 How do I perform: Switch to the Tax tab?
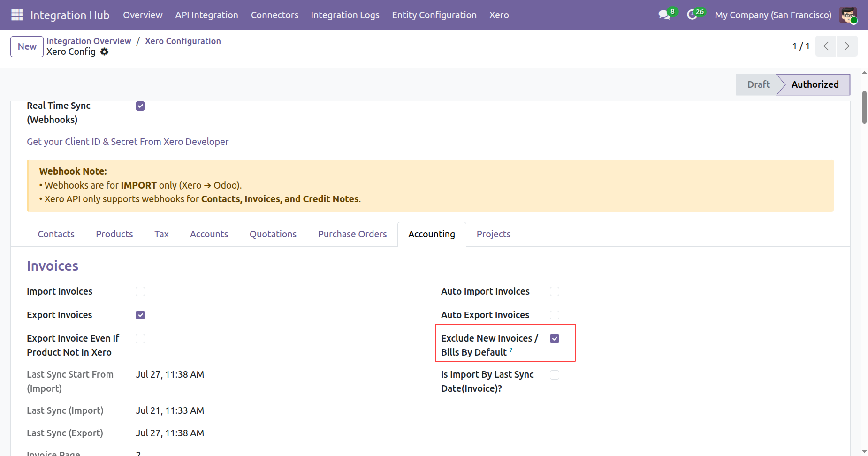tap(161, 234)
